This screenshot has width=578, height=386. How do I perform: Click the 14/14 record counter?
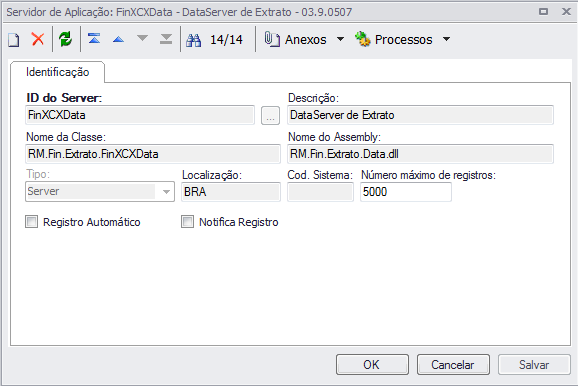point(226,39)
